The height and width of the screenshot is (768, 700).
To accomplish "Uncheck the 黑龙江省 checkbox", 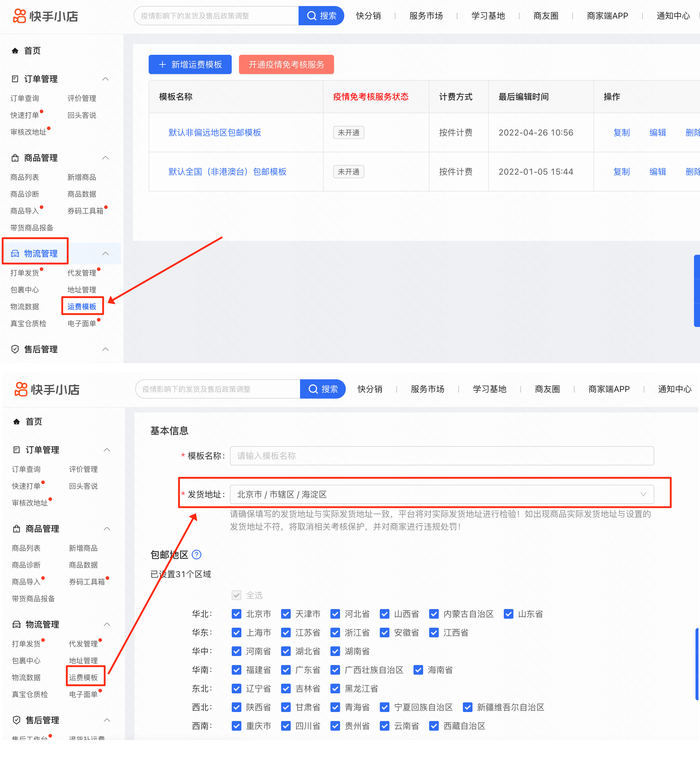I will click(x=335, y=689).
